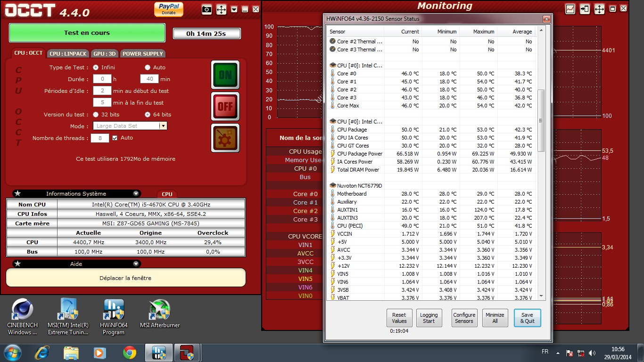
Task: Click MSI Intel Extreme Tuning shortcut
Action: tap(68, 316)
